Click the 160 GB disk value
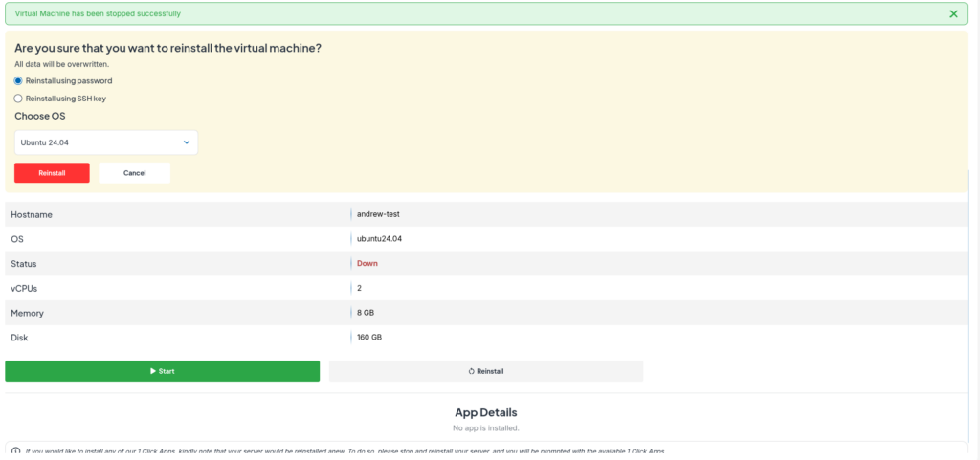Viewport: 980px width, 460px height. (x=369, y=337)
